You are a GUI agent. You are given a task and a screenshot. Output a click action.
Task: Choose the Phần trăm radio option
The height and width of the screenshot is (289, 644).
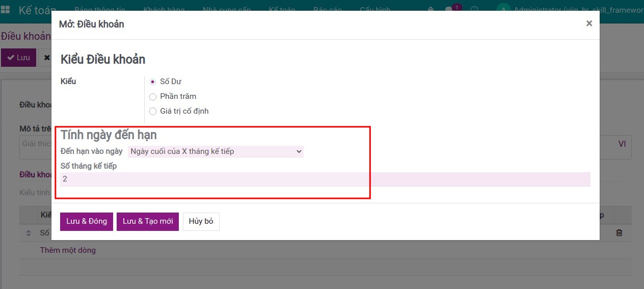click(x=153, y=96)
